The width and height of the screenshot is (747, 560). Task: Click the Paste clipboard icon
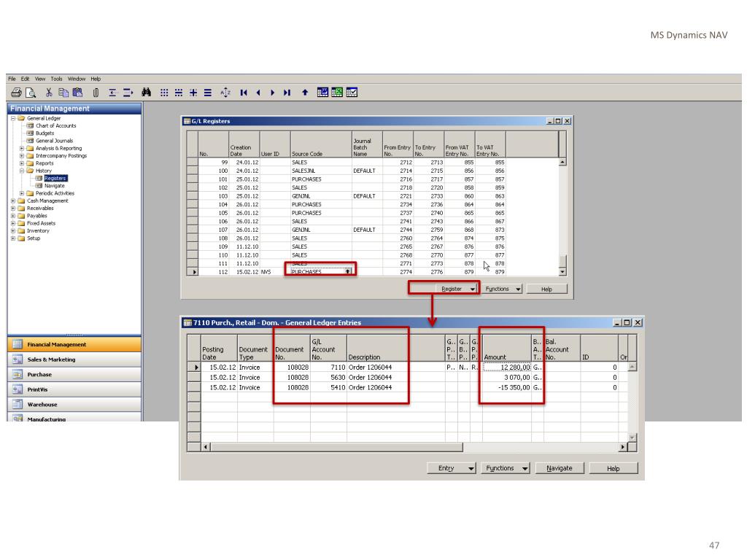pyautogui.click(x=77, y=93)
